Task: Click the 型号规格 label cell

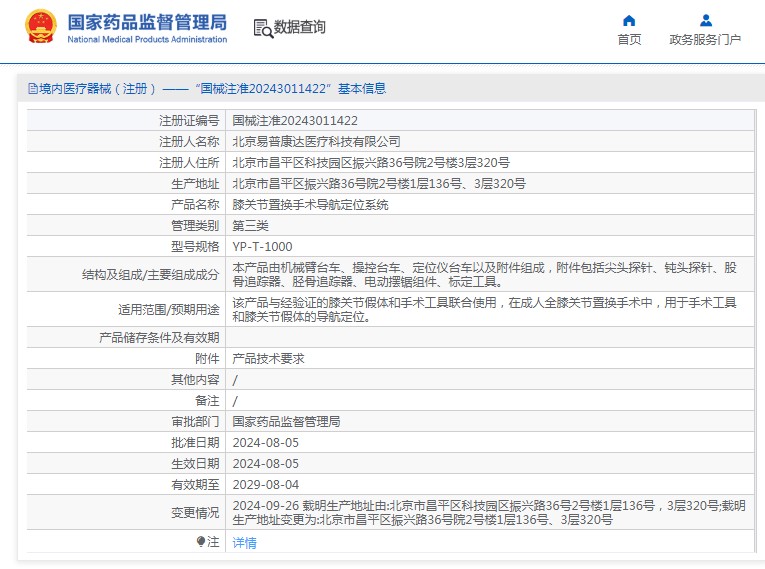Action: pyautogui.click(x=126, y=246)
